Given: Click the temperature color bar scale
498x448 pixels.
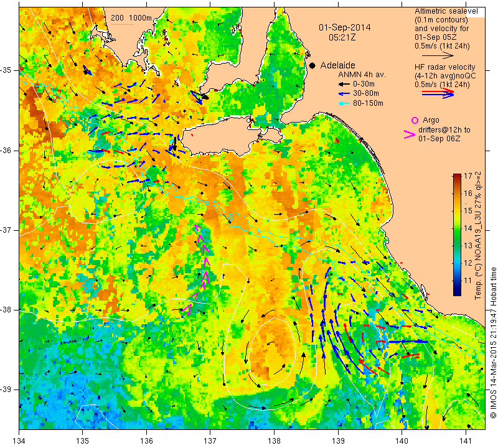Looking at the screenshot, I should point(457,235).
